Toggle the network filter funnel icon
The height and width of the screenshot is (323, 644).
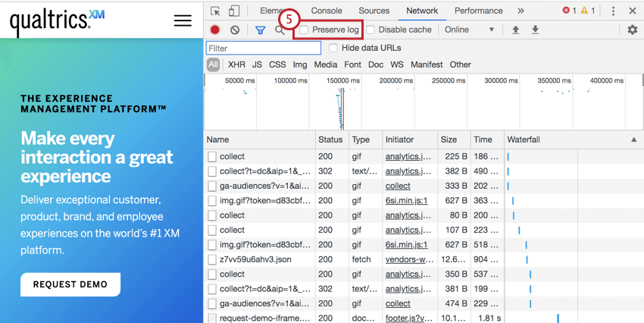pyautogui.click(x=260, y=30)
